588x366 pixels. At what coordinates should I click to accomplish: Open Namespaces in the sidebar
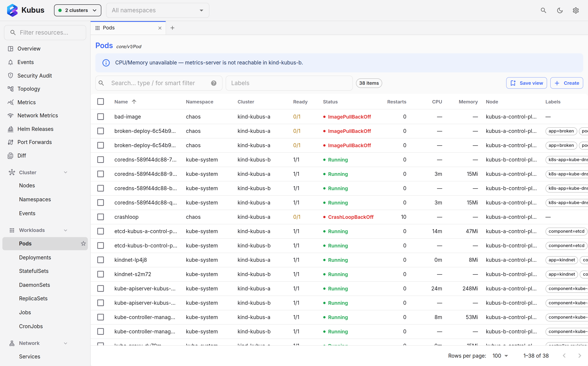tap(35, 200)
